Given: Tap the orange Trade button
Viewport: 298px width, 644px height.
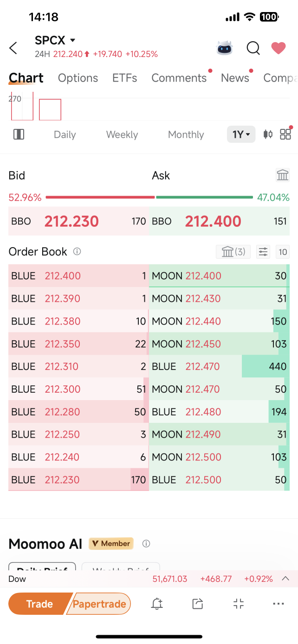Looking at the screenshot, I should pos(39,604).
